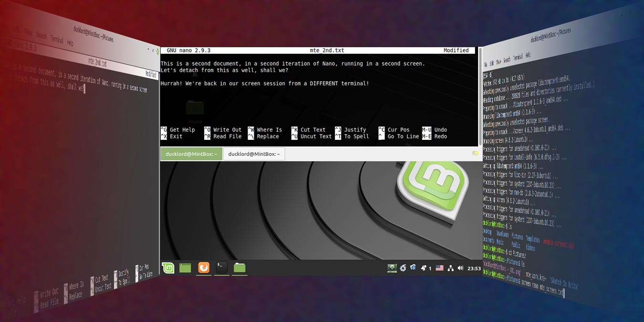Image resolution: width=644 pixels, height=322 pixels.
Task: Launch Firefox from the panel
Action: [x=203, y=268]
